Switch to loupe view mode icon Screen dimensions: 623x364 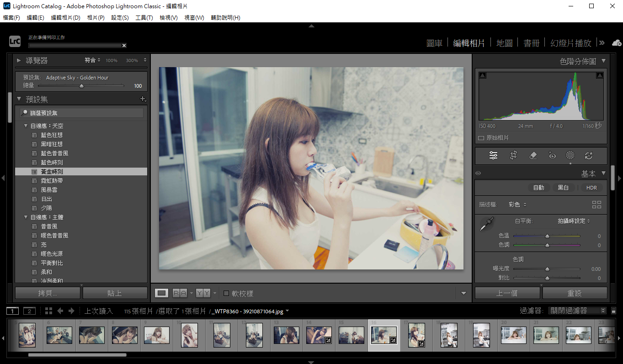161,293
